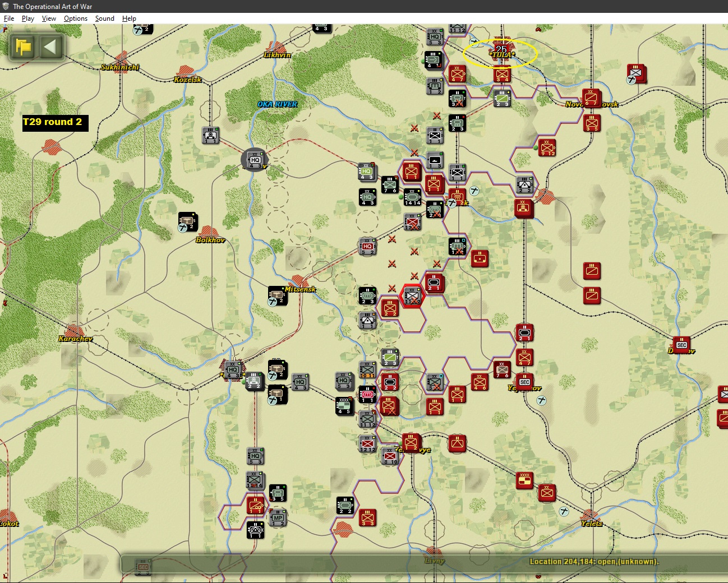This screenshot has width=728, height=583.
Task: Click the Sukhinichi city label
Action: (x=120, y=67)
